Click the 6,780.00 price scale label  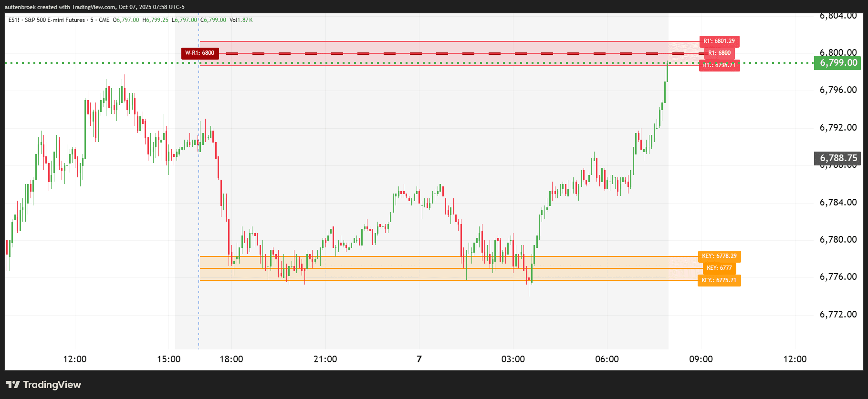tap(838, 239)
